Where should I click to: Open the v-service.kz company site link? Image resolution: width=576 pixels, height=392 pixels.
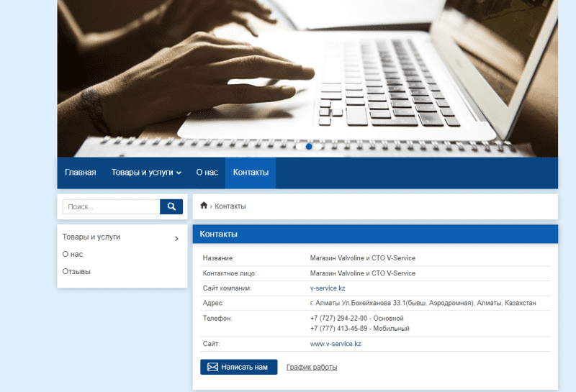tap(328, 288)
